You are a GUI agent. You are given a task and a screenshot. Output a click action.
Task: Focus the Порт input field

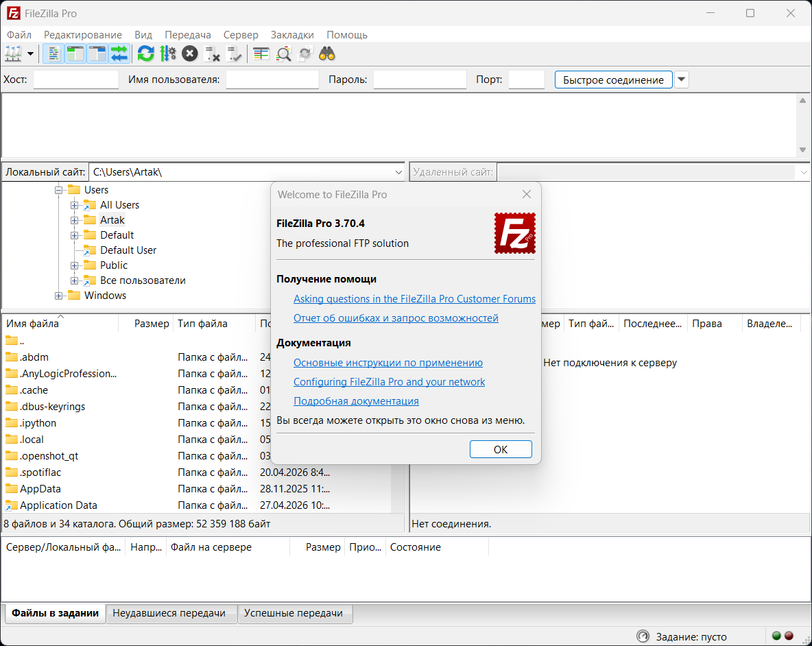[527, 80]
